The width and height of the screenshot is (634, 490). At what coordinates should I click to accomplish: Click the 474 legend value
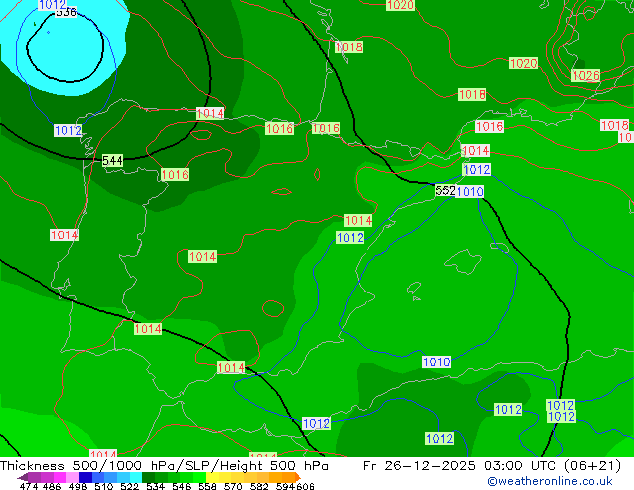click(29, 486)
